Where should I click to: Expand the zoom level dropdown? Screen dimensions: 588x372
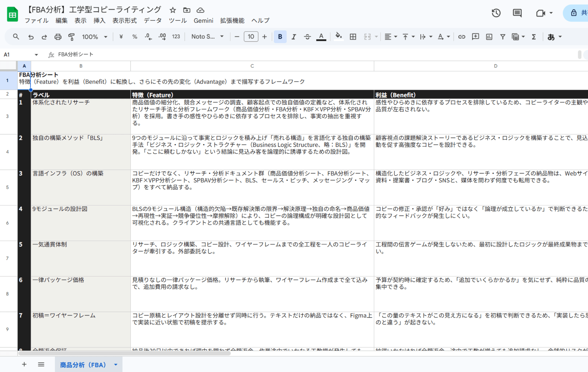pos(105,37)
